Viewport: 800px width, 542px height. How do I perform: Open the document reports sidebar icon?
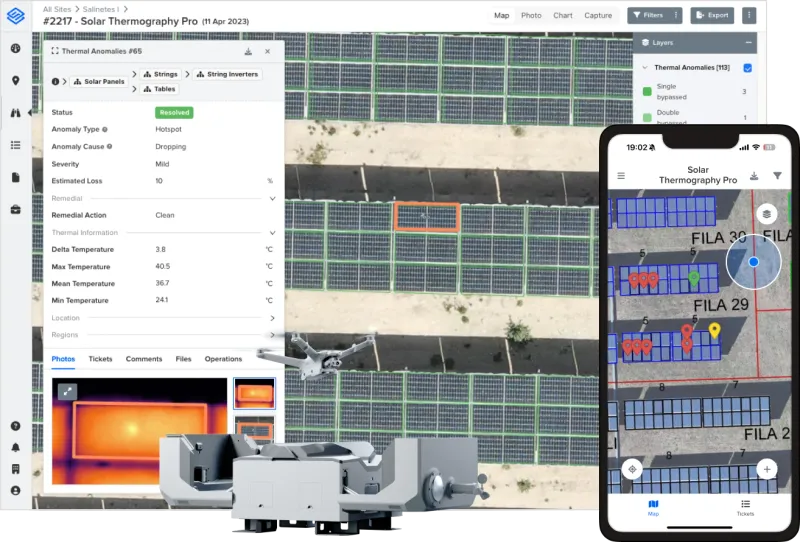click(16, 177)
